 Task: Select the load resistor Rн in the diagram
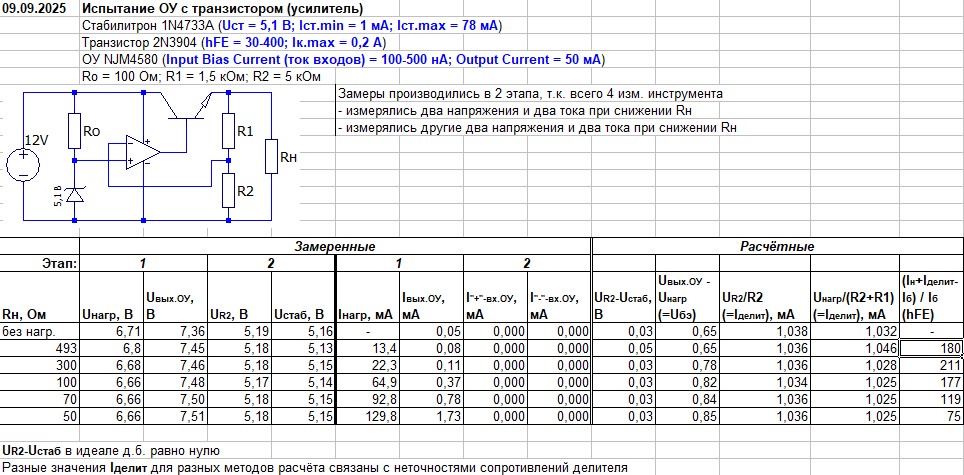(x=273, y=158)
